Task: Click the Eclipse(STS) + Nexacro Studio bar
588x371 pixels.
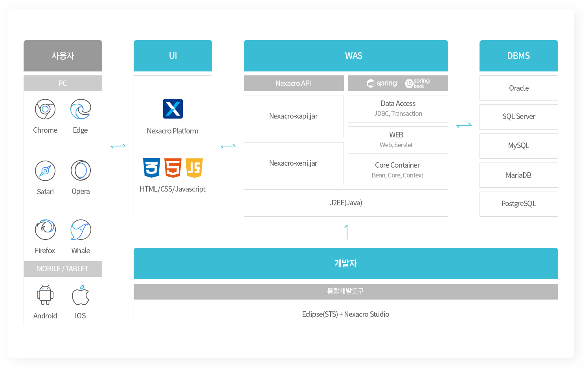Action: [346, 314]
